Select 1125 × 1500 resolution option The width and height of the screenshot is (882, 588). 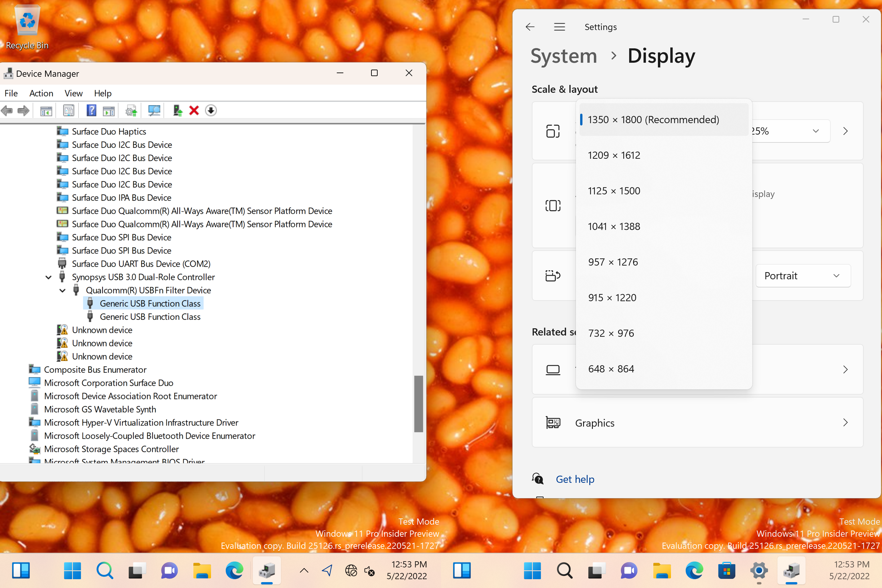[x=614, y=191]
